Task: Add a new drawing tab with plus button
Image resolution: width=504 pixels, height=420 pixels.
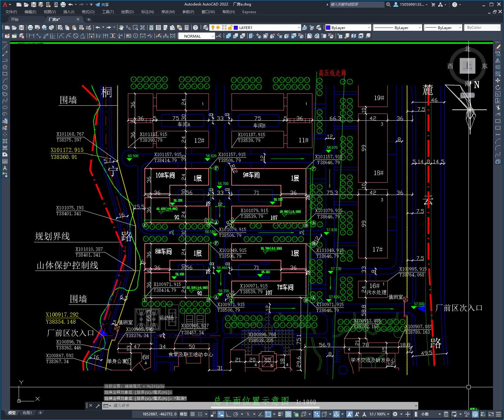Action: [89, 19]
